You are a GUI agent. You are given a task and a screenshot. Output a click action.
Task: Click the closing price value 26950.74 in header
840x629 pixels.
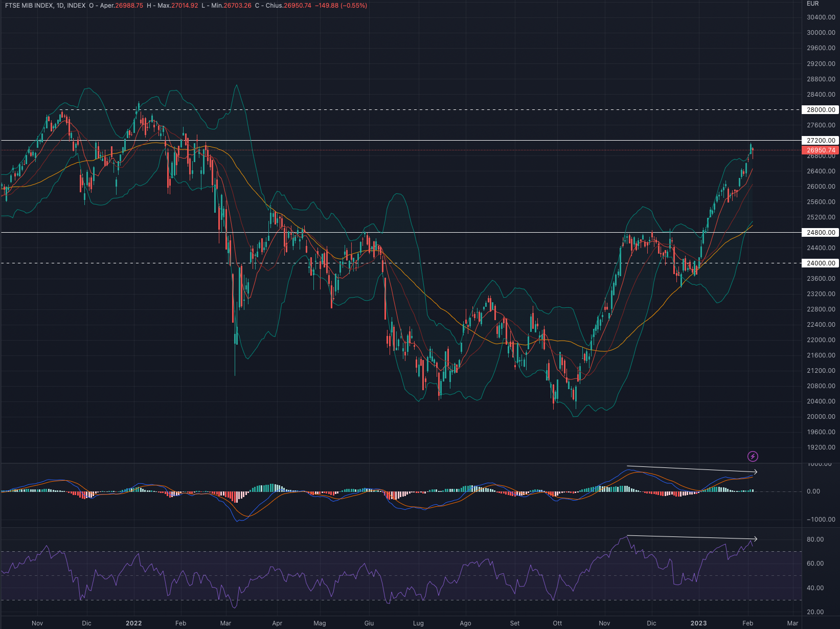pos(297,6)
